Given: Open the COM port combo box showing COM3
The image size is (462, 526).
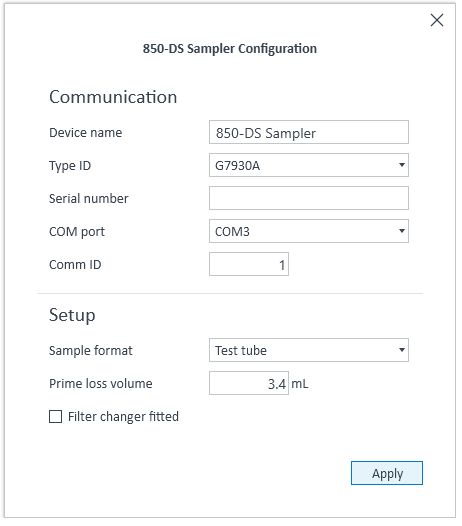Looking at the screenshot, I should pyautogui.click(x=309, y=231).
